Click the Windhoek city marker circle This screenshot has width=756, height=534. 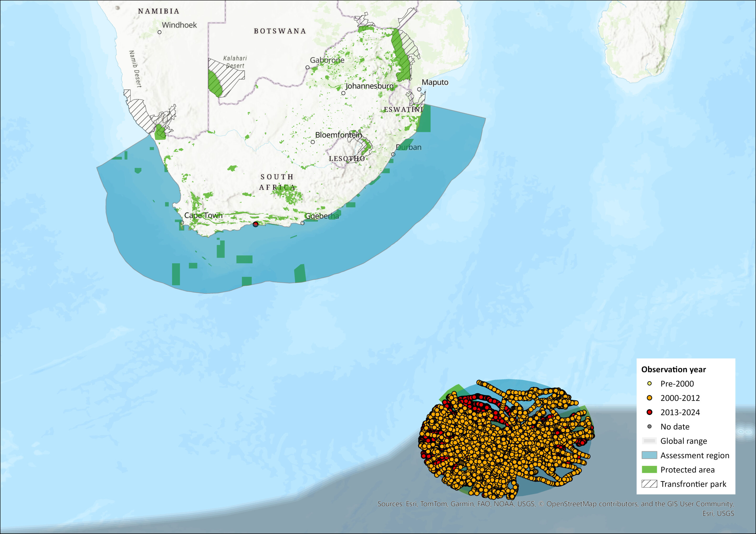pos(159,32)
